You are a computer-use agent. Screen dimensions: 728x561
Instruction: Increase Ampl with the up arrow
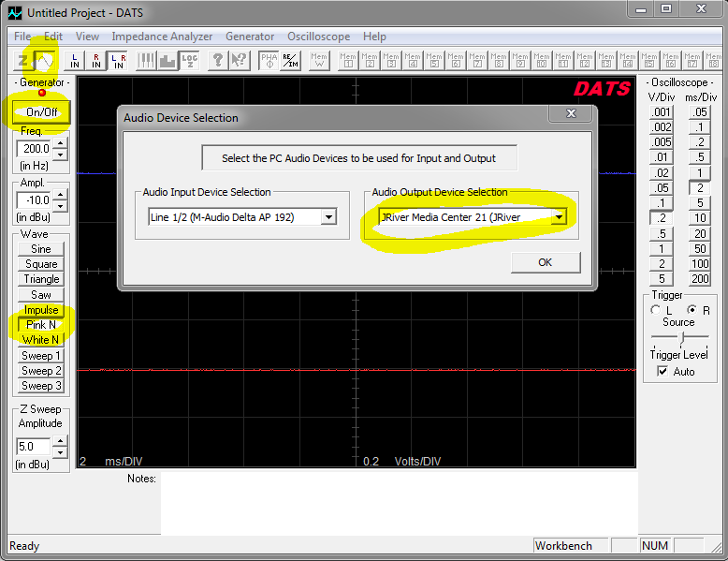click(x=61, y=194)
